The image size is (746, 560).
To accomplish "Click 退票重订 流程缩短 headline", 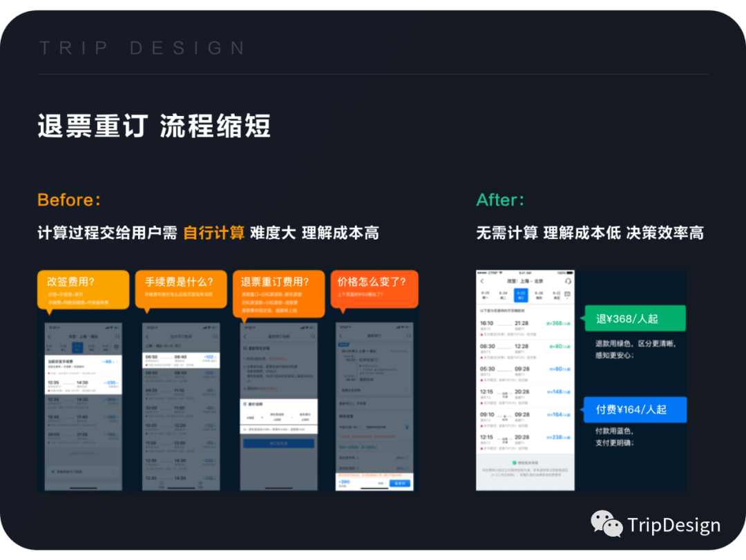I will click(154, 126).
